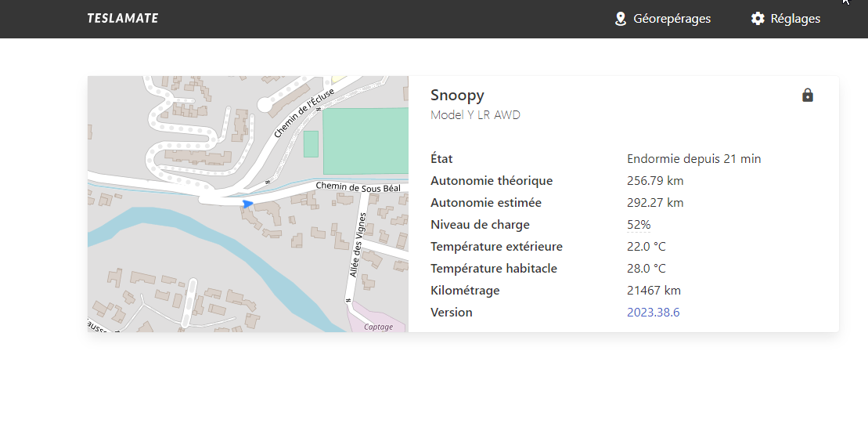Select the Endormie depuis 21 min status
Screen dimensions: 868x434
click(x=694, y=159)
